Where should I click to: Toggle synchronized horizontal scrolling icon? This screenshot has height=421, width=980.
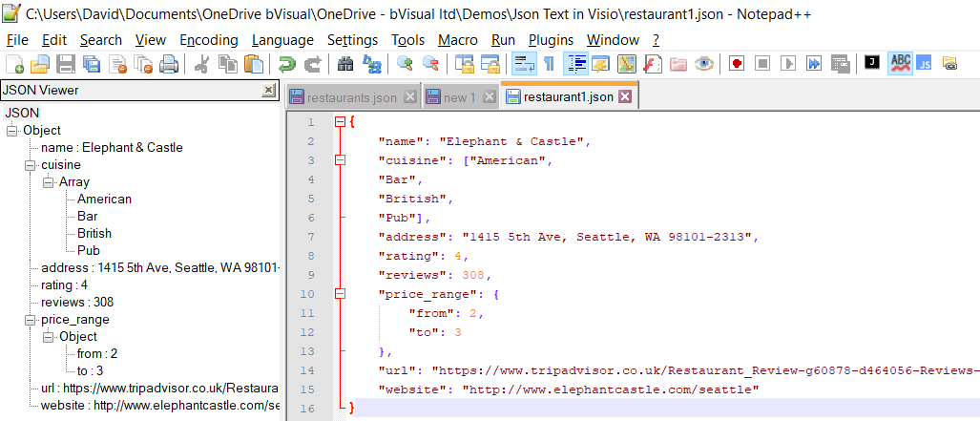[x=490, y=64]
